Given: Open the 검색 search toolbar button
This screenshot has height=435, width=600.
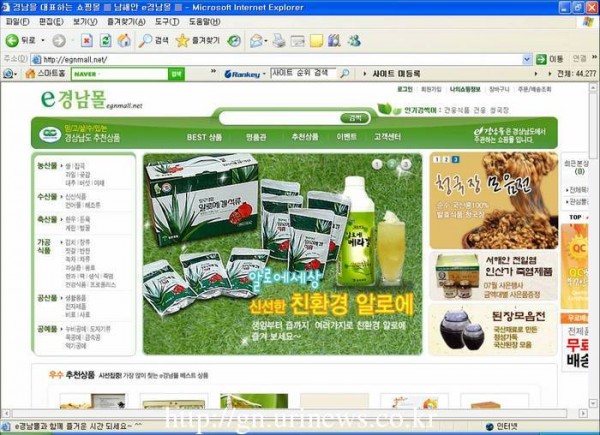Looking at the screenshot, I should click(154, 41).
